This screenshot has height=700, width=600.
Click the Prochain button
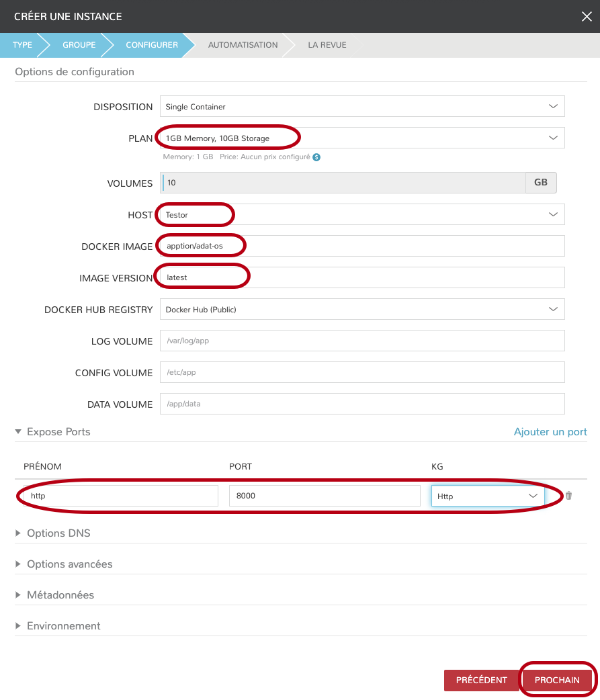[x=557, y=681]
